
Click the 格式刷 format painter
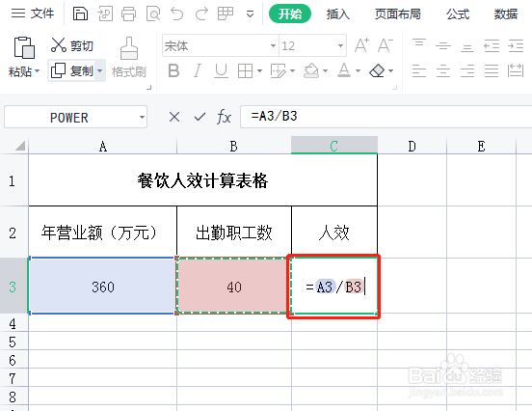(x=129, y=58)
